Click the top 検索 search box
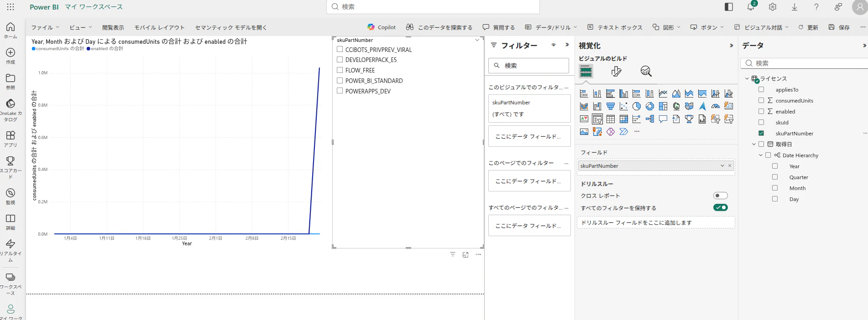Viewport: 868px width, 320px height. tap(433, 7)
